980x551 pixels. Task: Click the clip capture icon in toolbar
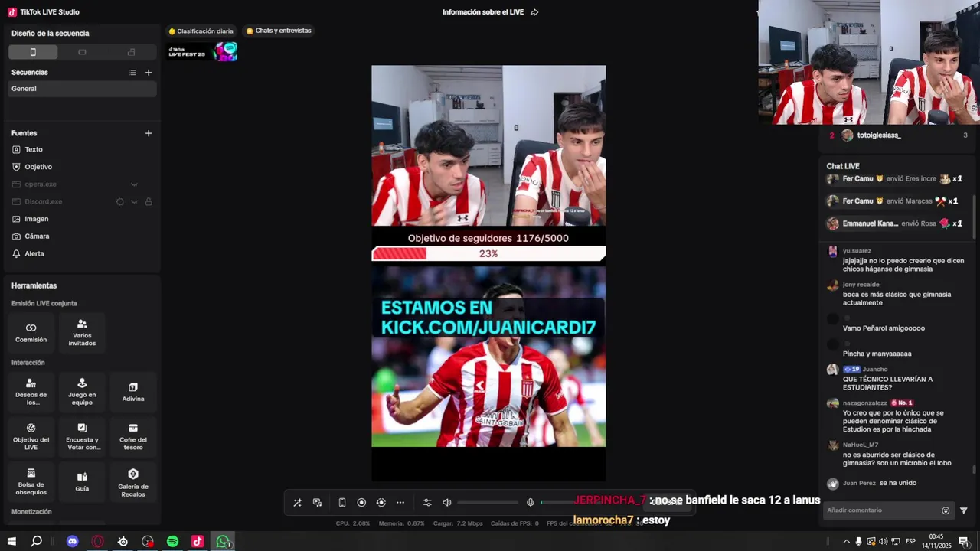[381, 503]
